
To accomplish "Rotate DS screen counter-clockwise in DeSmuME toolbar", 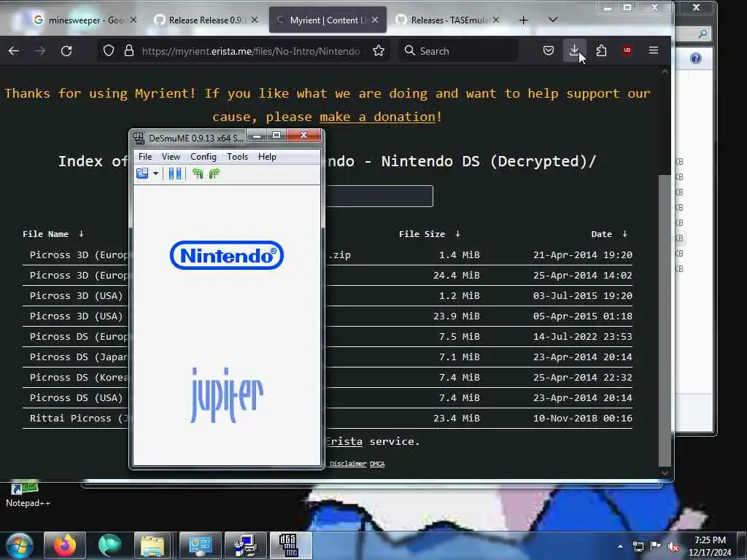I will (x=198, y=174).
